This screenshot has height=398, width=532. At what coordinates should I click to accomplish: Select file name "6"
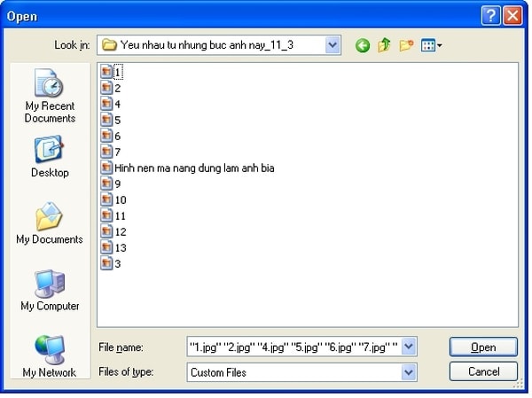pyautogui.click(x=117, y=136)
